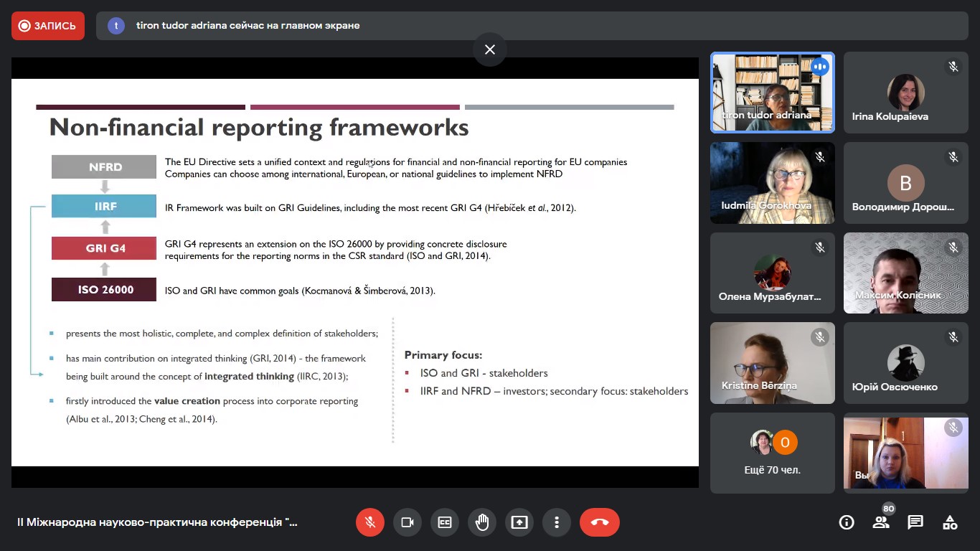Open the three-dot more options menu
980x551 pixels.
pos(557,522)
